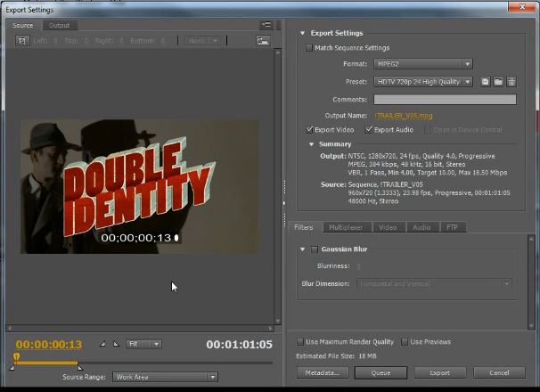Click the !TRAILER_V05.mpg output name link
The height and width of the screenshot is (392, 540).
click(404, 116)
